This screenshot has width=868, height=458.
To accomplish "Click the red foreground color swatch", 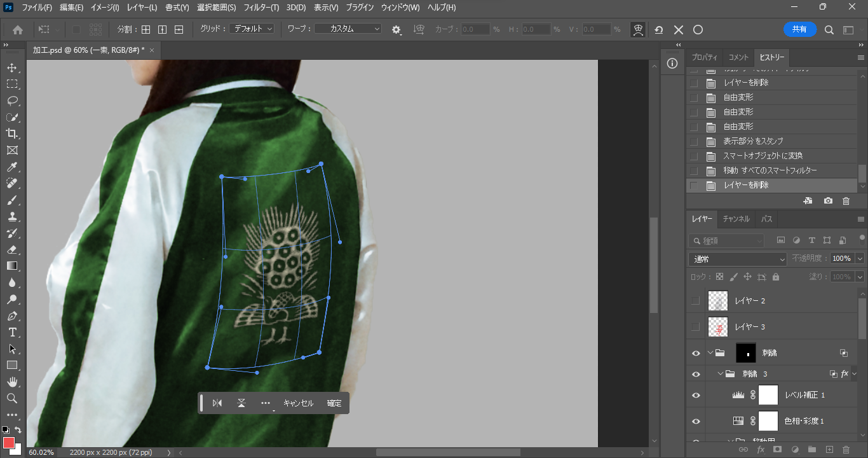I will tap(9, 443).
